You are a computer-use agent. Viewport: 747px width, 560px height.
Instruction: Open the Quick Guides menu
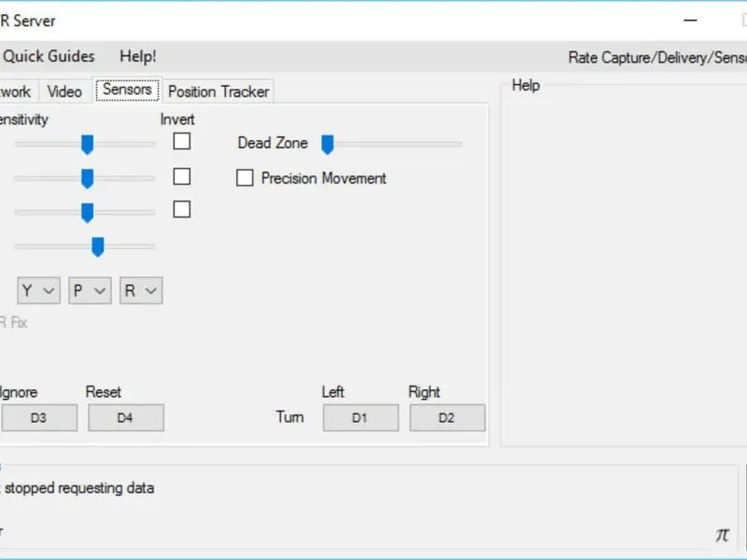tap(49, 56)
